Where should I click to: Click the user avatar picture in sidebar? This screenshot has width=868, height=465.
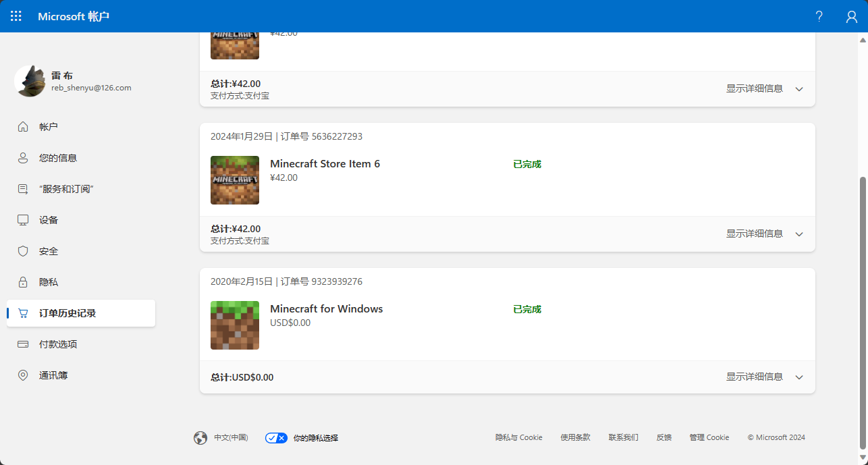pyautogui.click(x=30, y=81)
